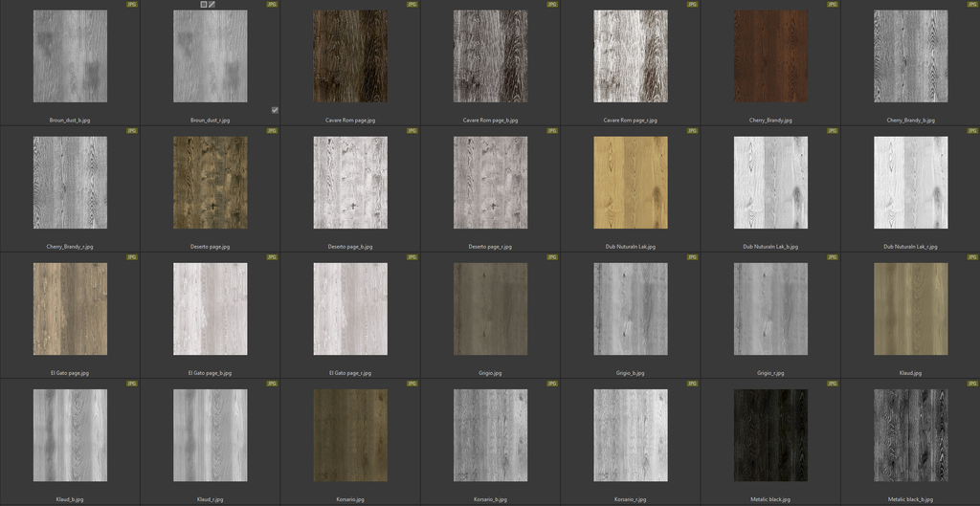Toggle the checkbox on Broun_dust_r.jpg
The width and height of the screenshot is (980, 506).
(275, 110)
